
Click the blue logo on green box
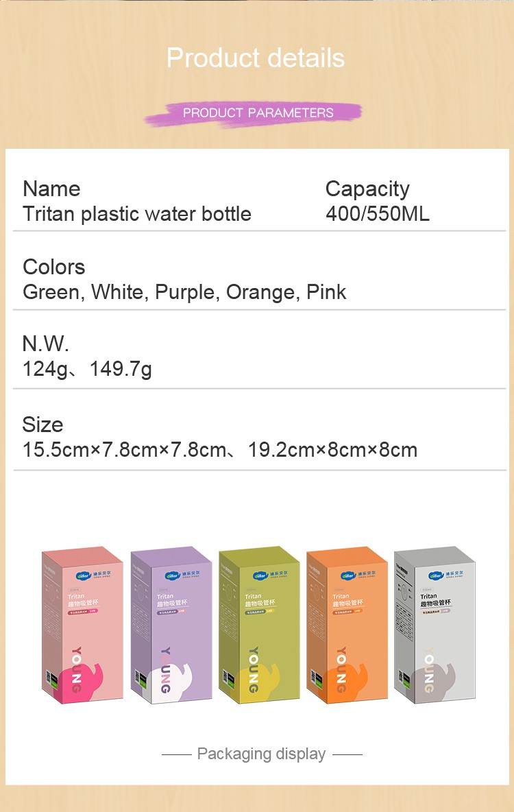tap(261, 576)
